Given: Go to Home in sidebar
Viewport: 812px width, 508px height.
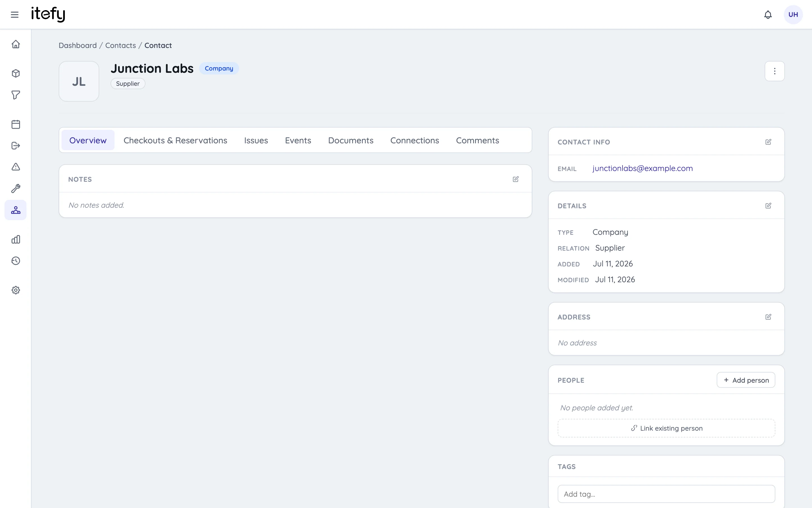Looking at the screenshot, I should (x=16, y=44).
